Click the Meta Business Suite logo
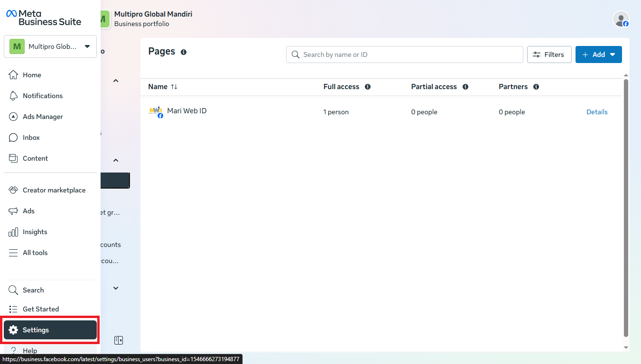Viewport: 641px width, 364px height. 44,18
